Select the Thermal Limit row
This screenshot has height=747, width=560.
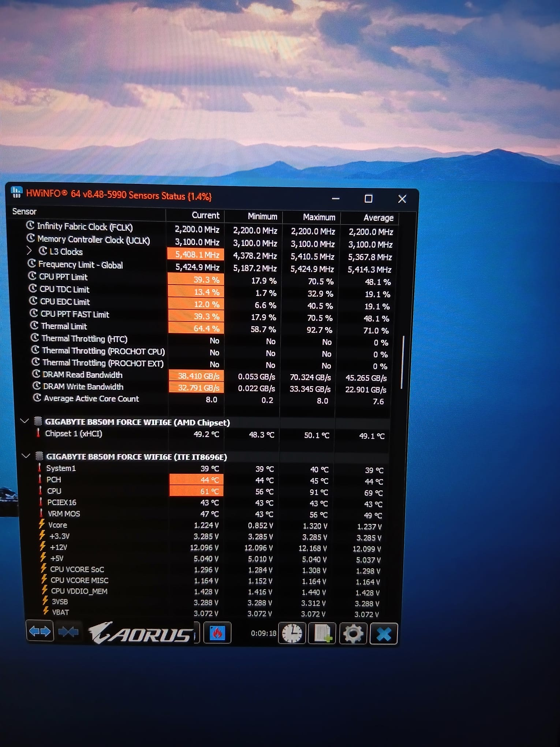(x=210, y=328)
